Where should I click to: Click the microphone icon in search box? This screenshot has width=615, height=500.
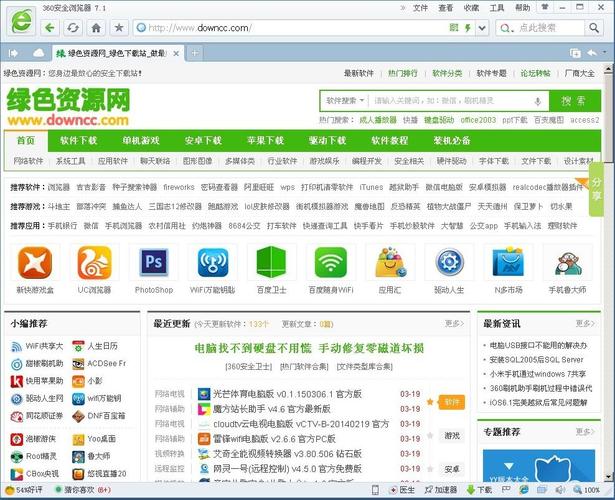(537, 100)
